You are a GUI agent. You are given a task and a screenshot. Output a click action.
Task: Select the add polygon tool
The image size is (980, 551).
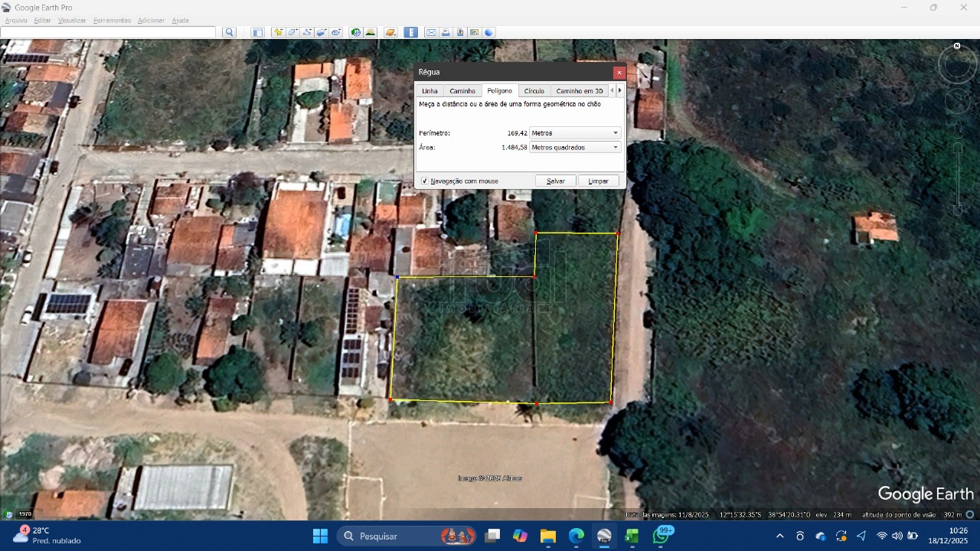click(292, 32)
